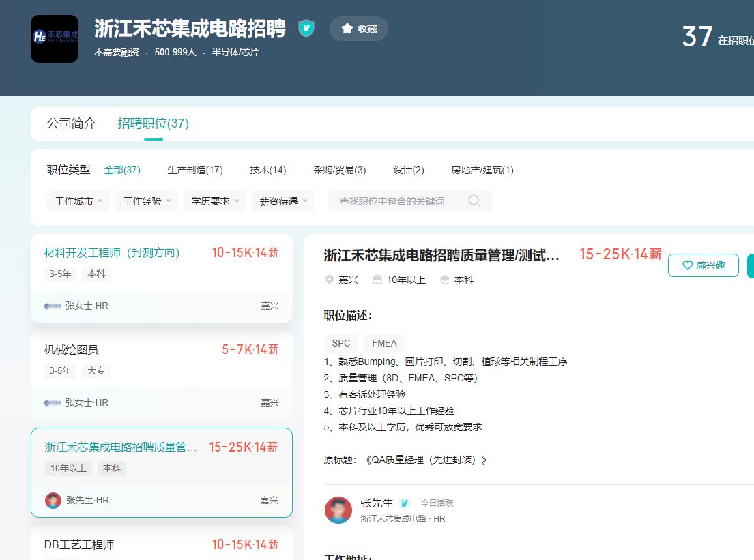Click the 37 在招职位 counter in header
This screenshot has width=754, height=560.
(x=718, y=37)
